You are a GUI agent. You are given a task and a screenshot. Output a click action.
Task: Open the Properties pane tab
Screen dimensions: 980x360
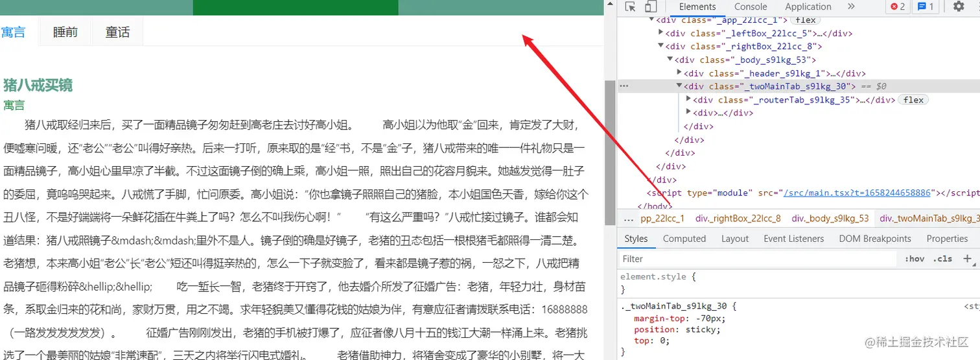[x=947, y=239]
